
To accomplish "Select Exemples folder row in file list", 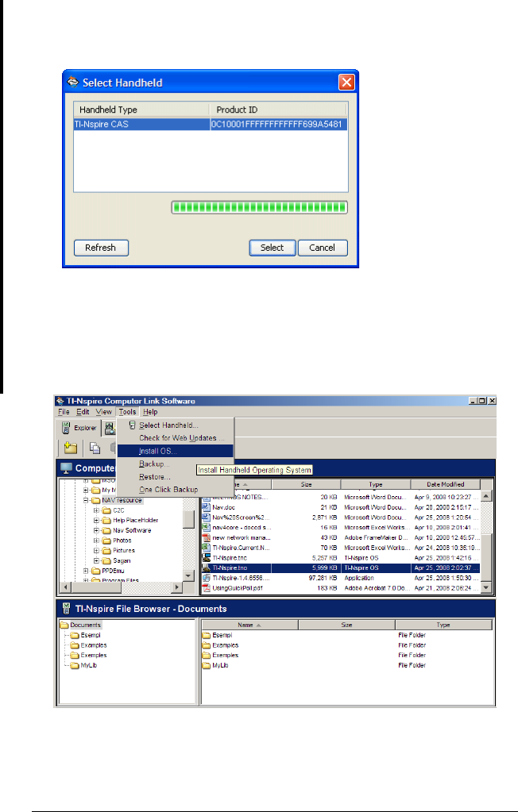I will (x=346, y=655).
